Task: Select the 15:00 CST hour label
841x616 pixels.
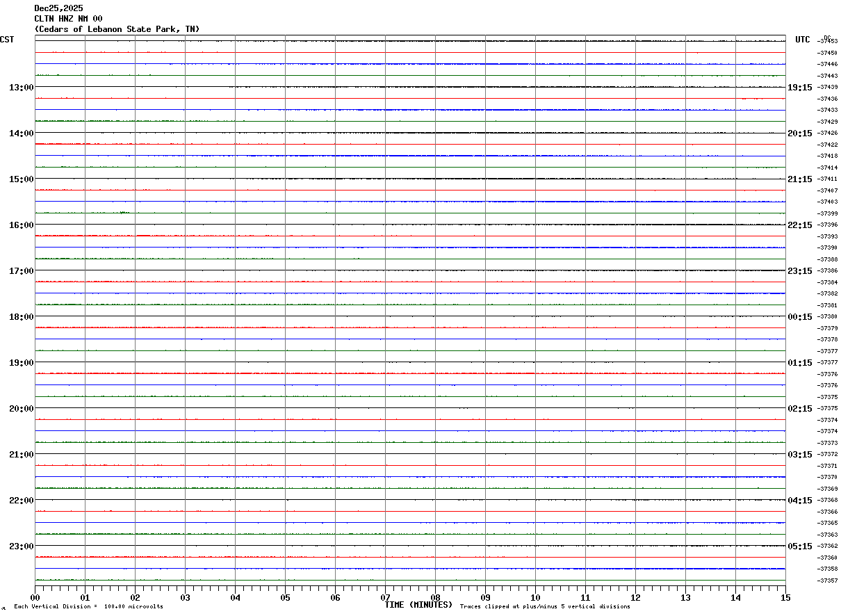Action: click(x=21, y=179)
